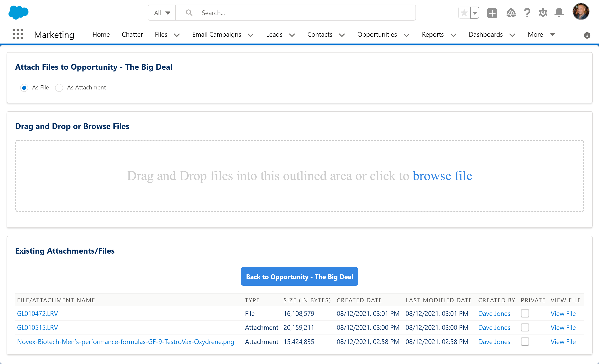599x364 pixels.
Task: Expand the Contacts tab chevron
Action: [x=342, y=35]
